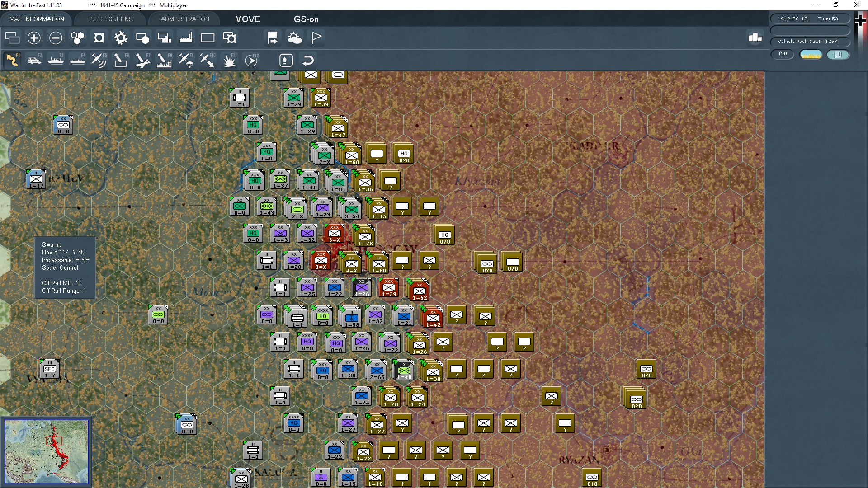Toggle the blank rectangle counter icon
The width and height of the screenshot is (868, 488).
[x=208, y=38]
